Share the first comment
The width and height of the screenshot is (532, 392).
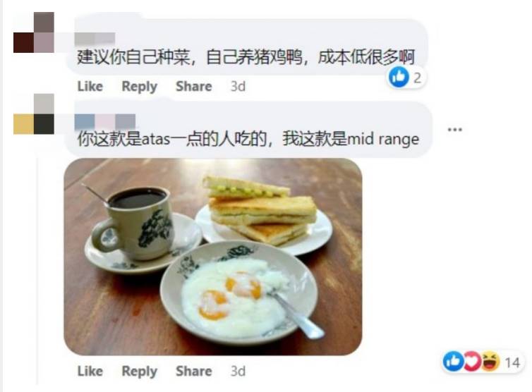pyautogui.click(x=193, y=86)
